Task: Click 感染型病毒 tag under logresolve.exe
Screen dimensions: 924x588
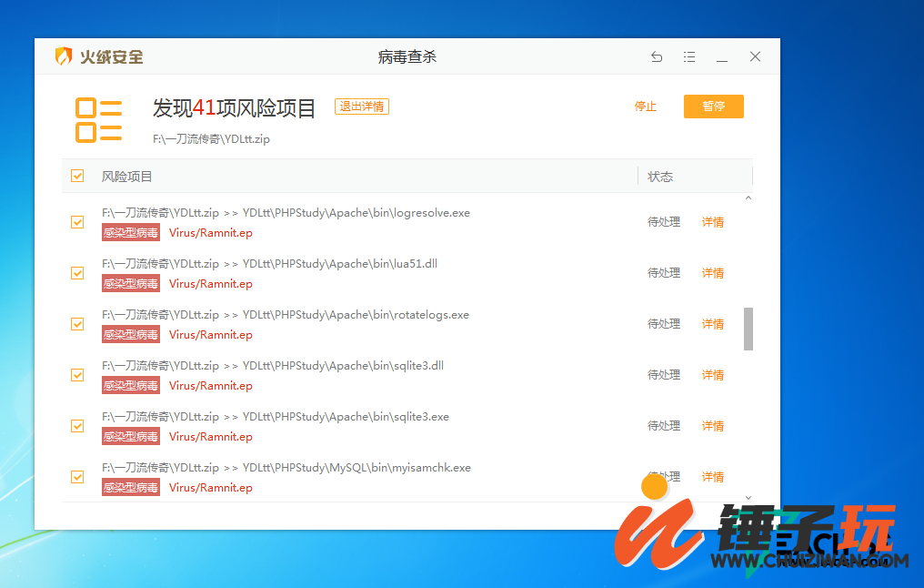Action: (131, 232)
